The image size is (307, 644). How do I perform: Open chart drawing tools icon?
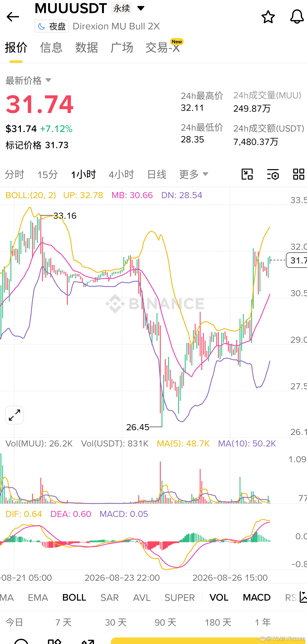tap(247, 174)
